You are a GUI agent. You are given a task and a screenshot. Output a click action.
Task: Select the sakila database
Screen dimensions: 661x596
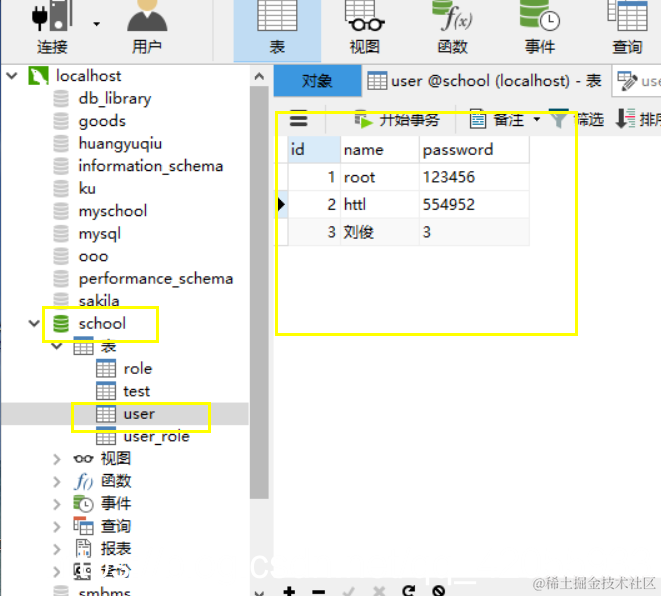pyautogui.click(x=99, y=301)
